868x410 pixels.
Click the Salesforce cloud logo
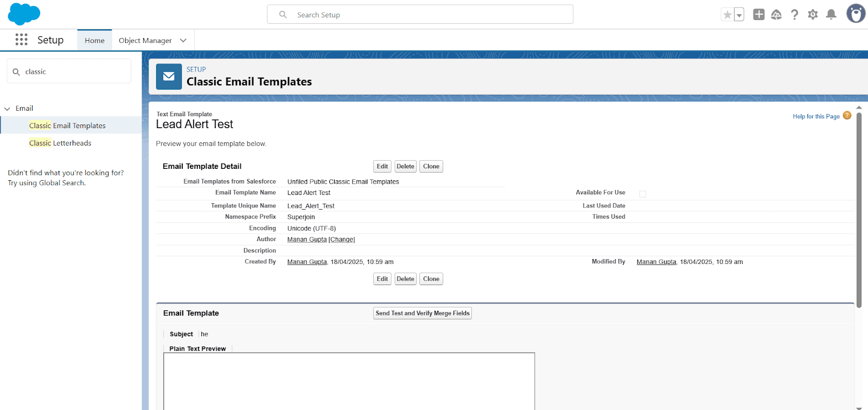[x=24, y=14]
